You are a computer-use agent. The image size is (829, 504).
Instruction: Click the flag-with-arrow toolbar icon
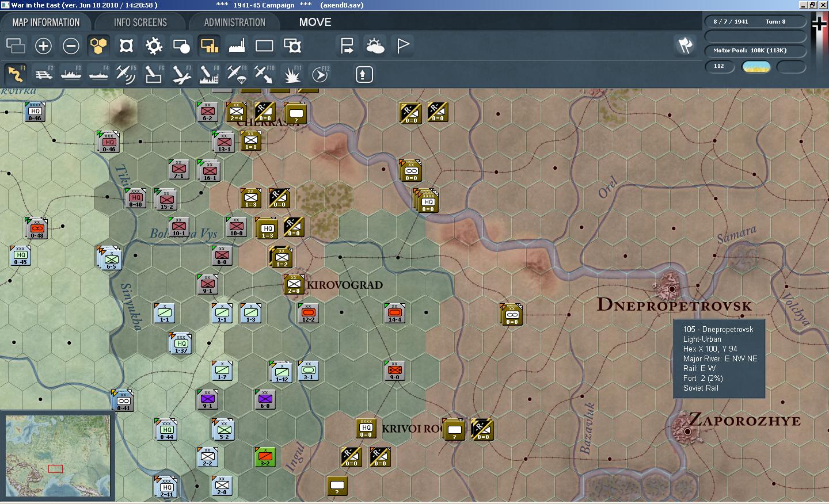(347, 45)
